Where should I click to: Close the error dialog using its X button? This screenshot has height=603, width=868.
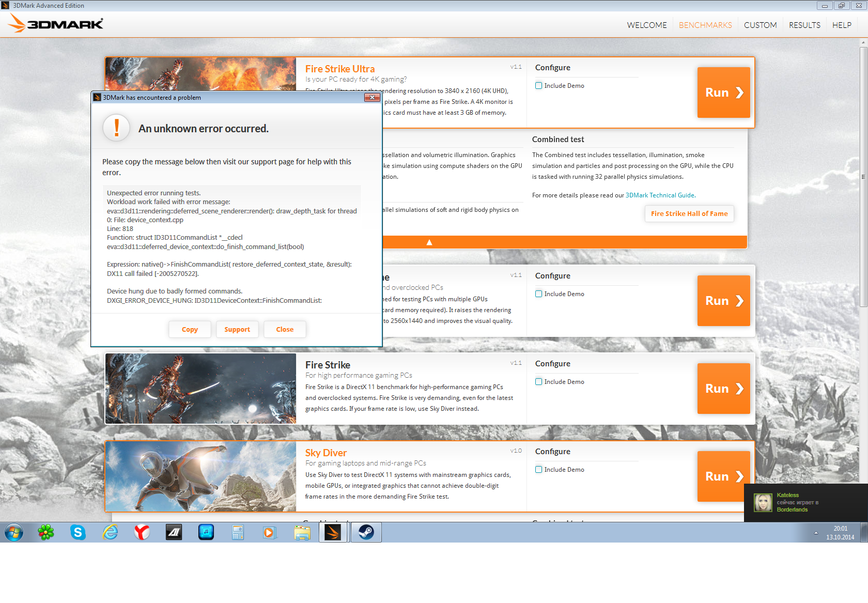[372, 97]
